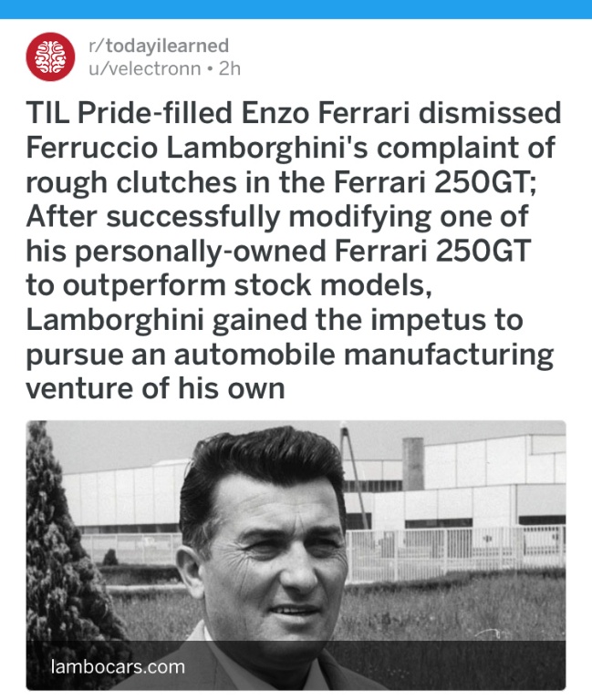Open the lambocars.com source link

tap(118, 666)
